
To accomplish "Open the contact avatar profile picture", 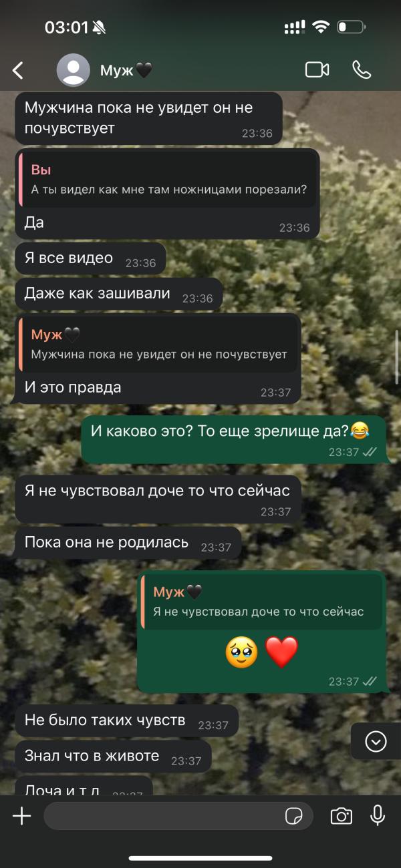I will coord(74,70).
